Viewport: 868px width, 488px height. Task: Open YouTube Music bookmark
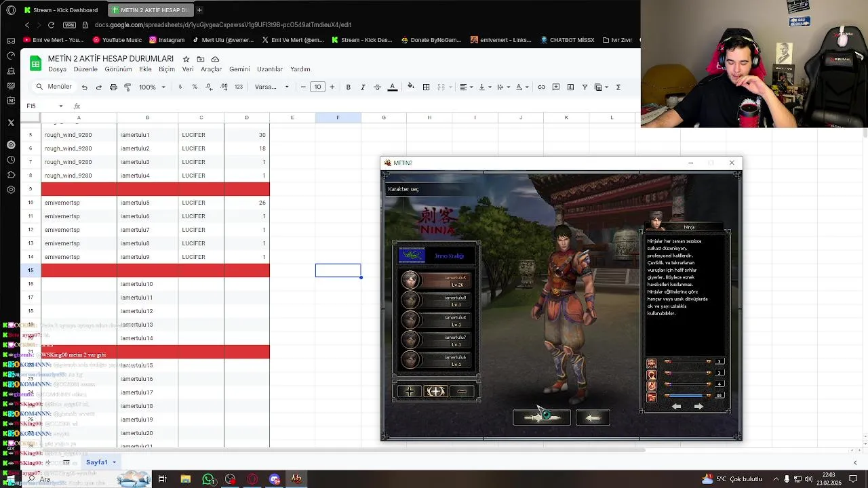(117, 40)
